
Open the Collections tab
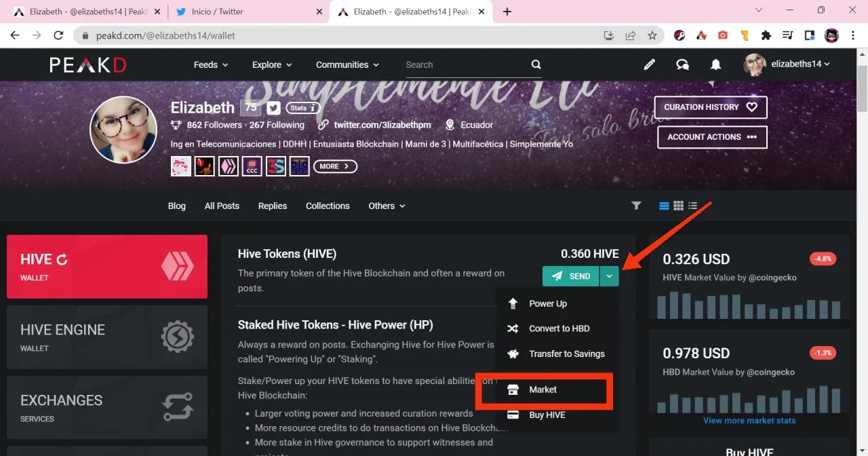(x=328, y=206)
